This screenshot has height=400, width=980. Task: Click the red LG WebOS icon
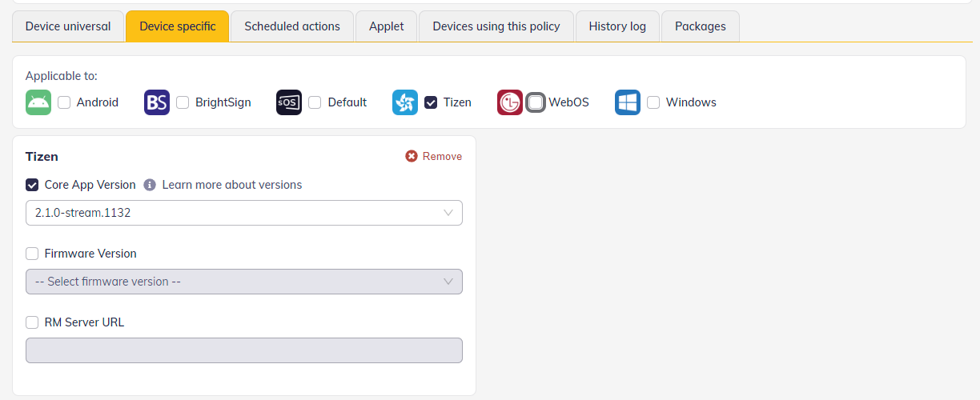click(510, 102)
